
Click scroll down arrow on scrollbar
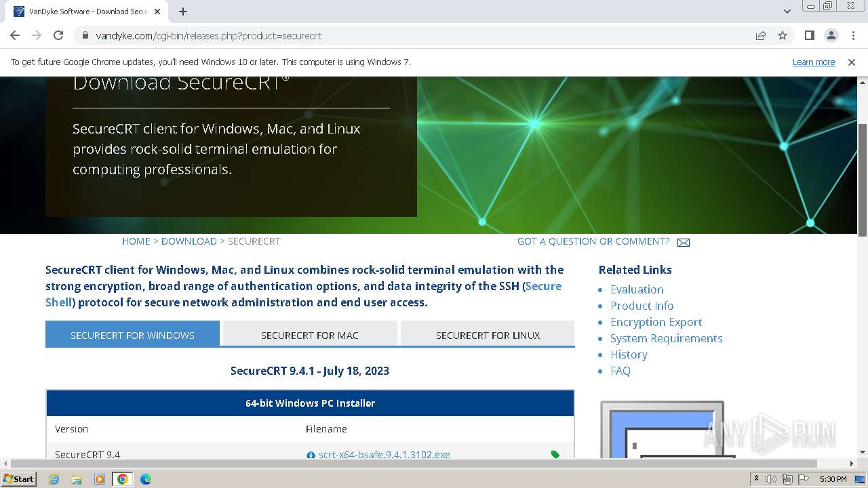[863, 452]
